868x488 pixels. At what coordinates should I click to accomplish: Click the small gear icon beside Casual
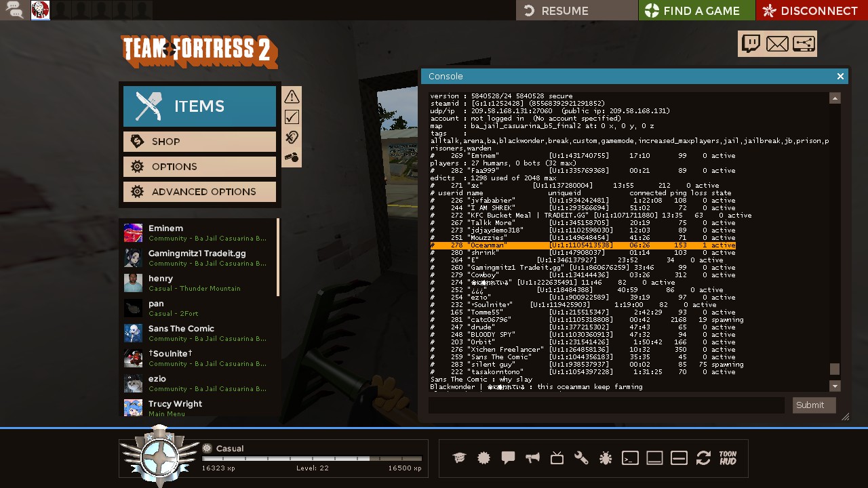[208, 448]
